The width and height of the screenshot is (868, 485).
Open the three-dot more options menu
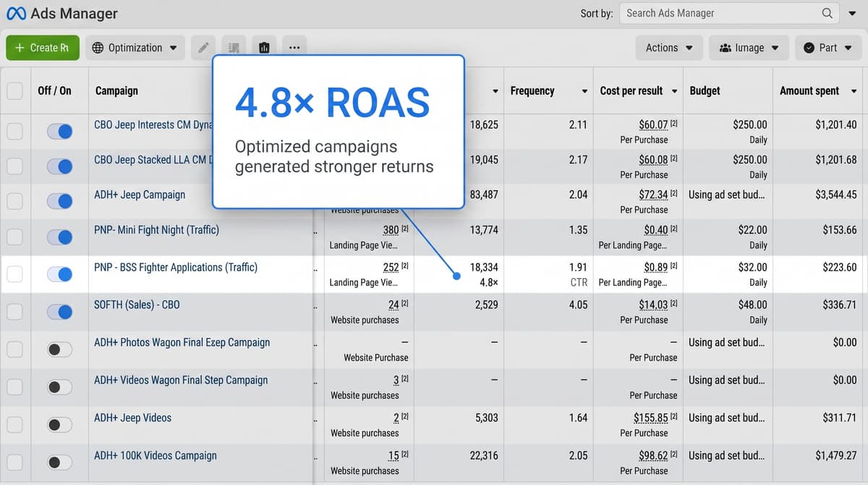(294, 48)
